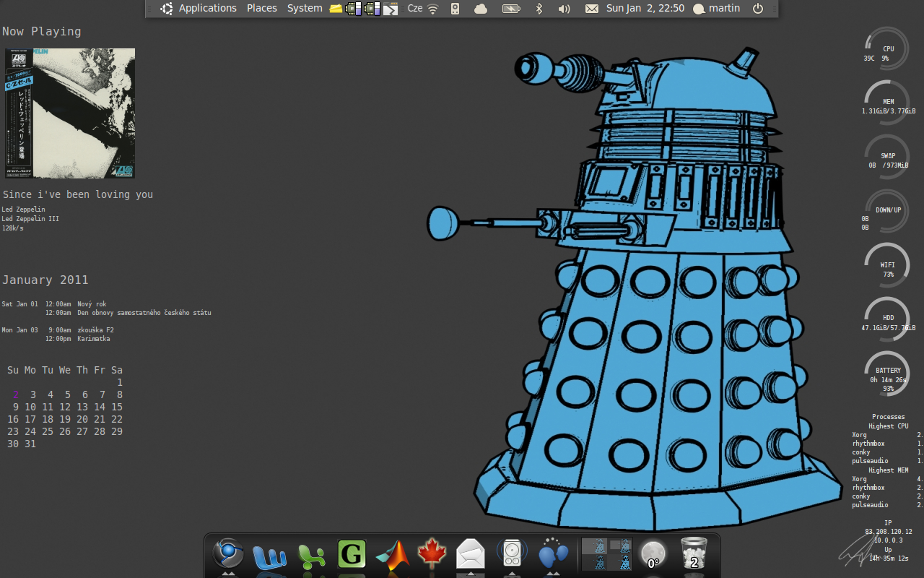Open the battery indicator in top panel
Screen dimensions: 924x578
511,9
